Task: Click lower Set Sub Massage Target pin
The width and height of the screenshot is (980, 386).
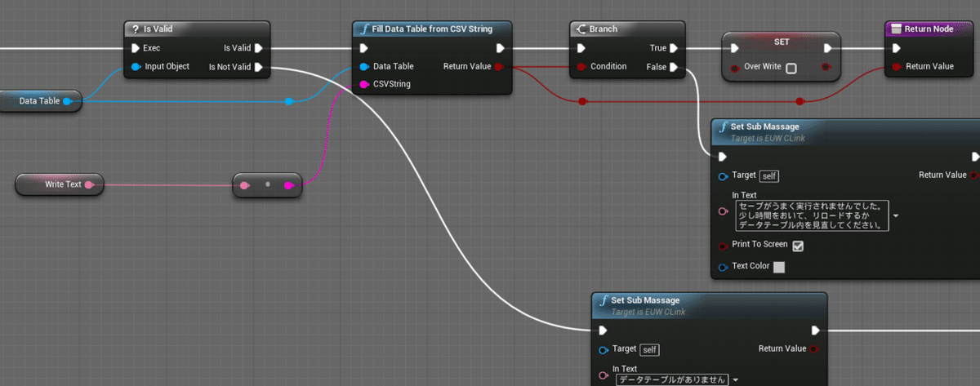Action: click(x=603, y=349)
